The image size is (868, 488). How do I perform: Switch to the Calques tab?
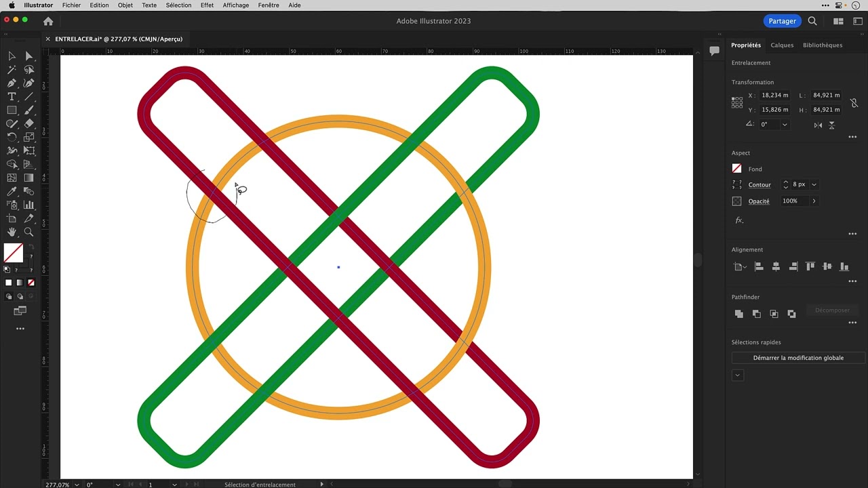point(782,45)
